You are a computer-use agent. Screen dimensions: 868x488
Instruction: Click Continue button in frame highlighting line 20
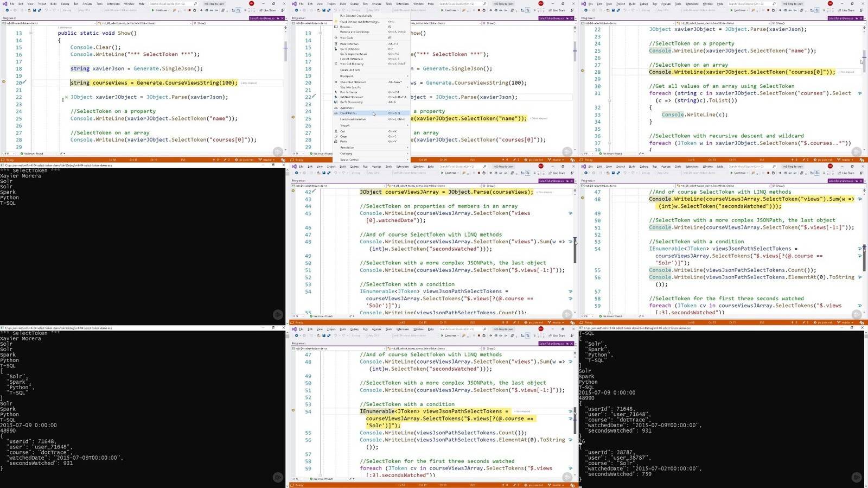(x=159, y=10)
